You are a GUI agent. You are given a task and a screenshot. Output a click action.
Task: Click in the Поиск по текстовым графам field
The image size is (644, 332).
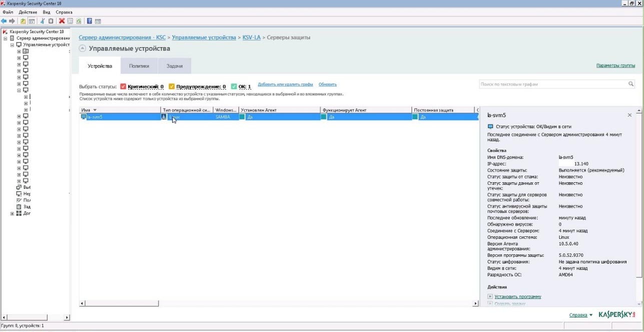553,84
